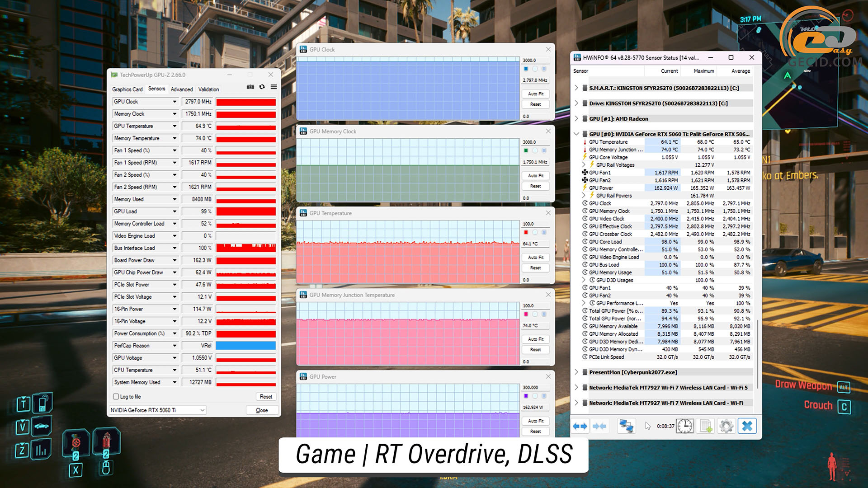Collapse GPU [#0] NVIDIA GeForce RTX group
Viewport: 868px width, 488px height.
(x=576, y=134)
